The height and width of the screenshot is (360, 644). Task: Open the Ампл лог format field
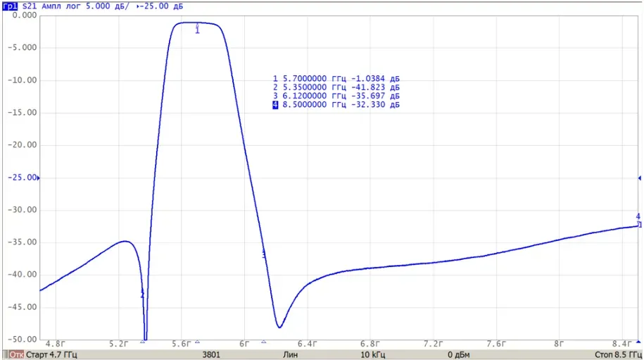click(61, 6)
